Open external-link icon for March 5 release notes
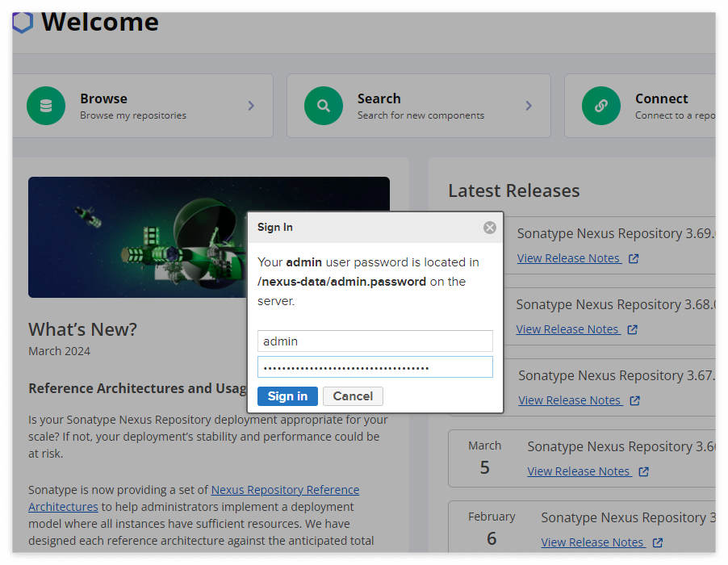Image resolution: width=728 pixels, height=565 pixels. point(643,471)
